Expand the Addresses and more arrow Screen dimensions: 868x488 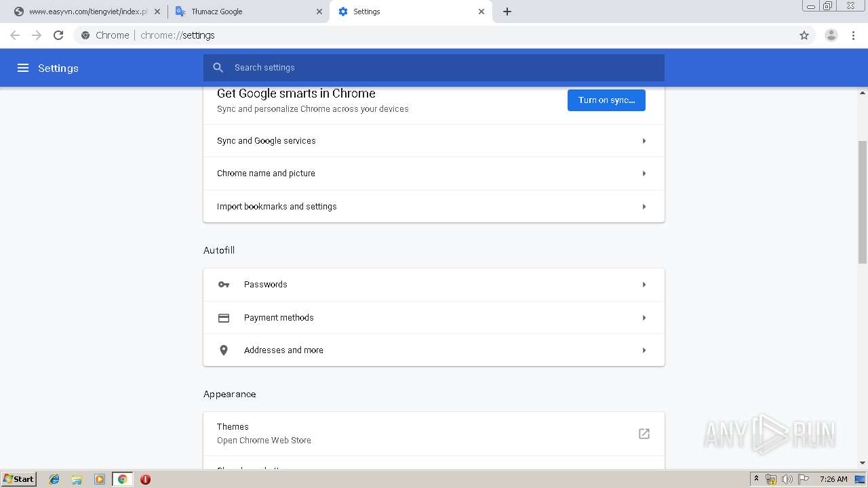(644, 350)
